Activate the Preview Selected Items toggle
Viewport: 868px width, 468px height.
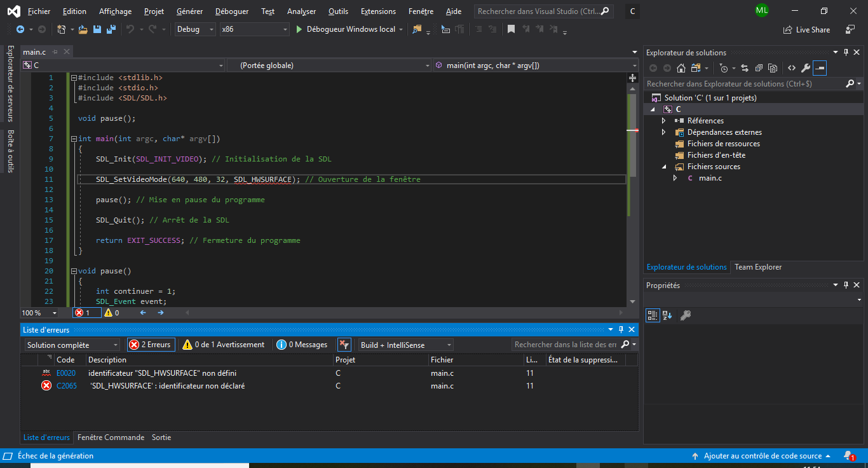(819, 68)
